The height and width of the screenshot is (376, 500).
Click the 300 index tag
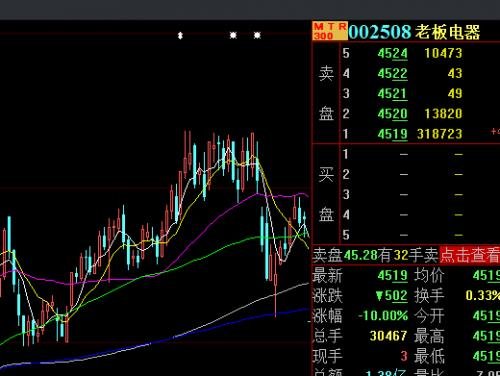(x=323, y=35)
